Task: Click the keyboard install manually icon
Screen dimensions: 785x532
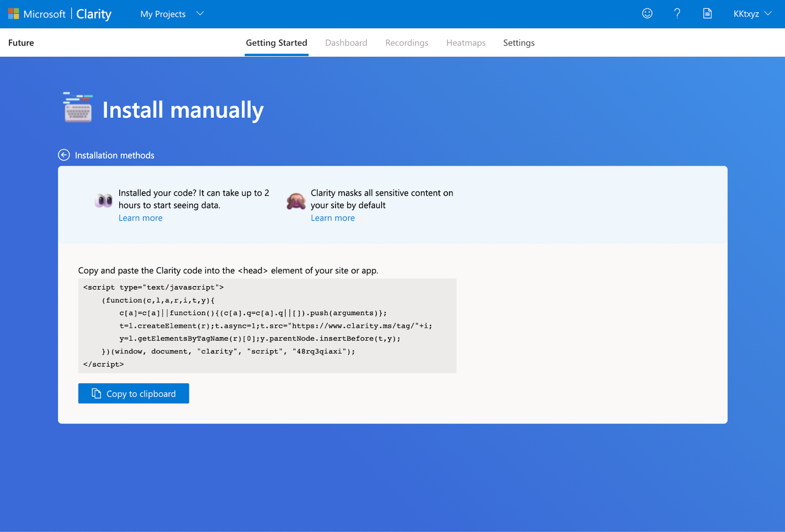Action: click(78, 107)
